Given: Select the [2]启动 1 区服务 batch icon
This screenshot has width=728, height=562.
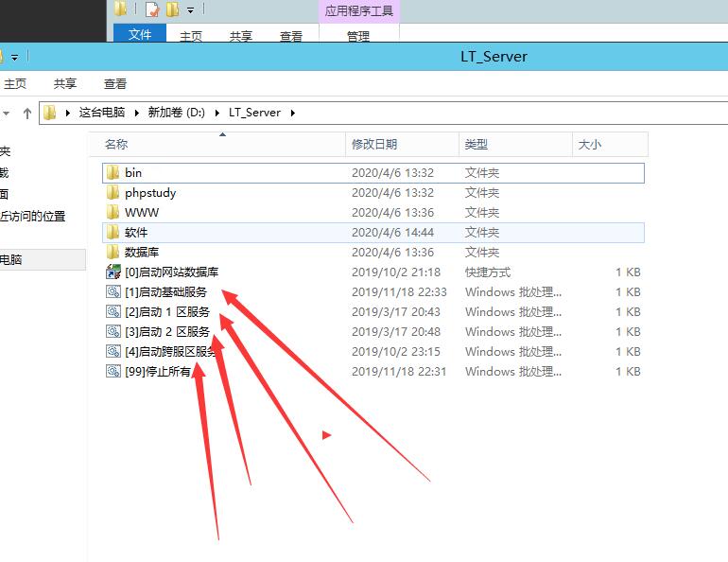Looking at the screenshot, I should pos(113,311).
